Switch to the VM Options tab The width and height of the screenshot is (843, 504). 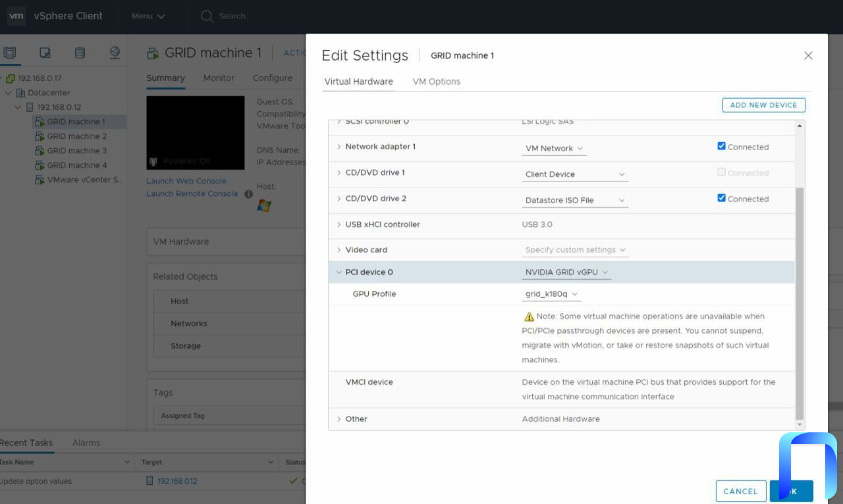point(436,82)
